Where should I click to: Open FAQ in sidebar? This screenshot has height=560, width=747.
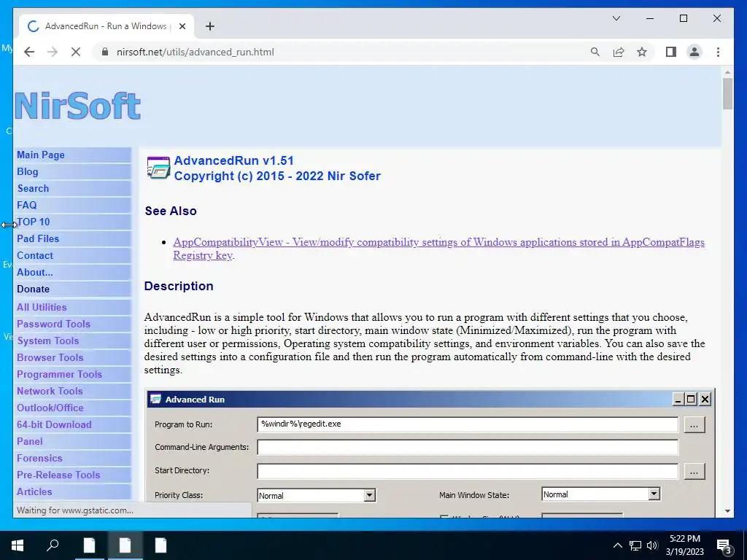pos(27,205)
